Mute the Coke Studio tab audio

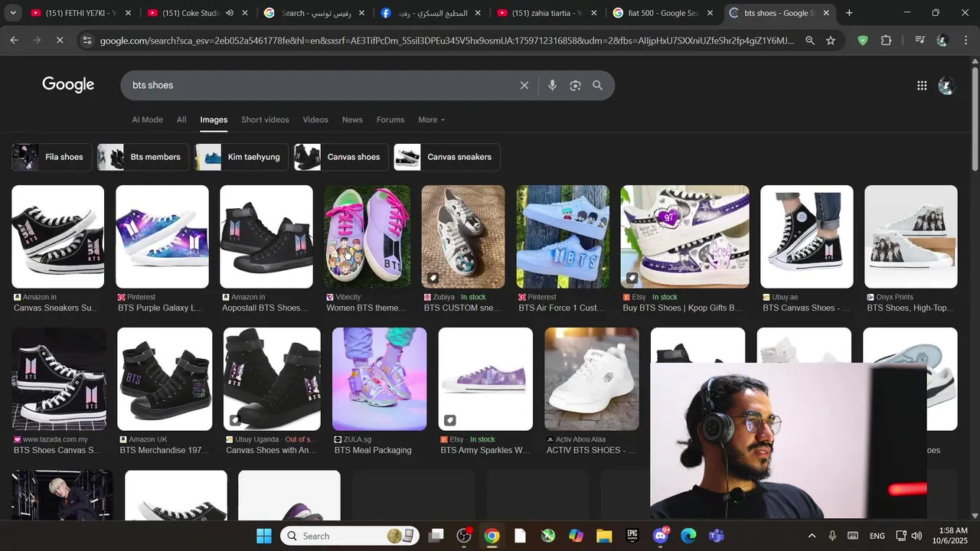[230, 13]
